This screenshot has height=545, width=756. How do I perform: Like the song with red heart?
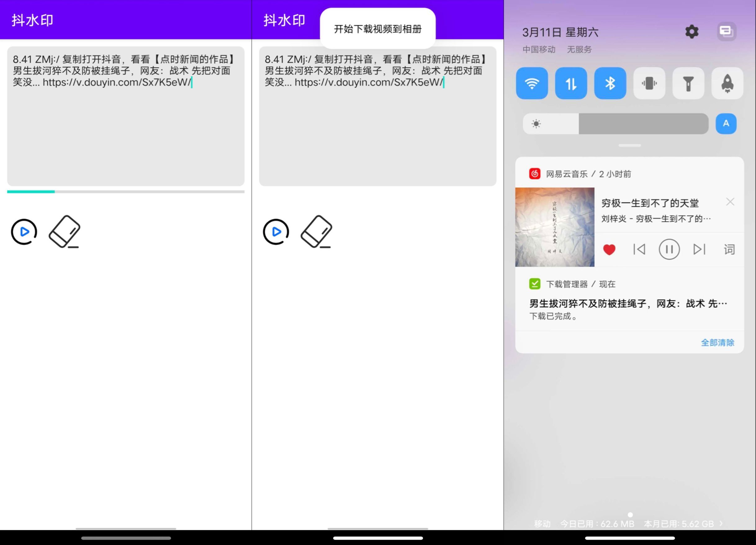pos(609,249)
